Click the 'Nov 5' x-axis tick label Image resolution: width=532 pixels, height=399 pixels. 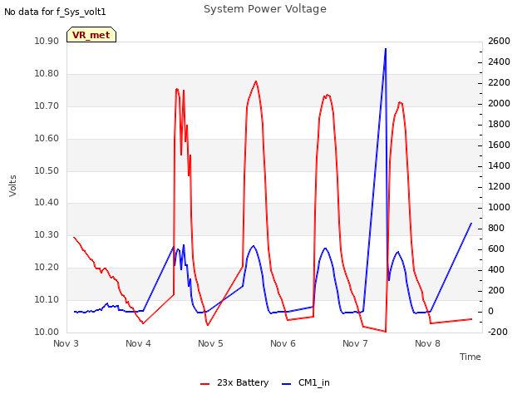click(x=210, y=343)
